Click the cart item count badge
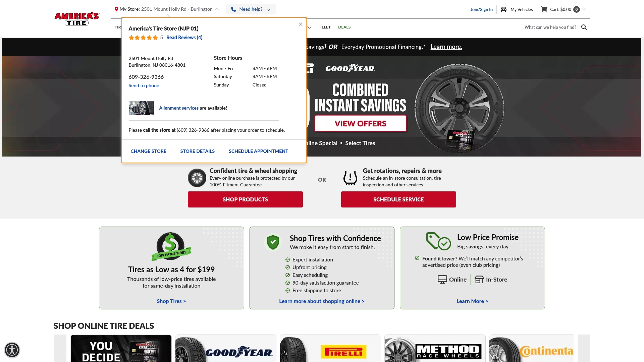644x362 pixels. [x=577, y=9]
